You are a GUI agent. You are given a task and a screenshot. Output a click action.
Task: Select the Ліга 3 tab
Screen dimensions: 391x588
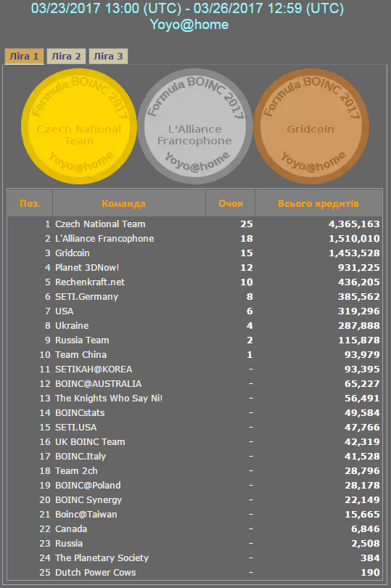[108, 56]
